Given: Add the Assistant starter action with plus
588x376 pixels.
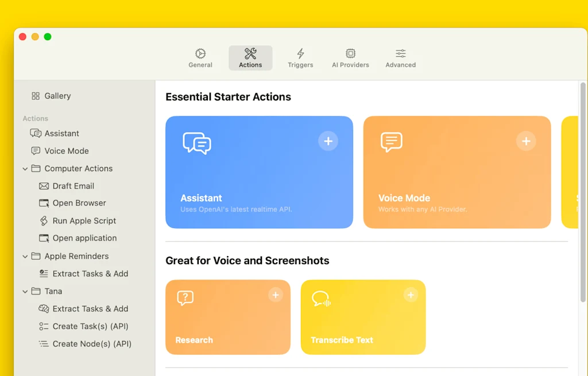Looking at the screenshot, I should coord(328,141).
